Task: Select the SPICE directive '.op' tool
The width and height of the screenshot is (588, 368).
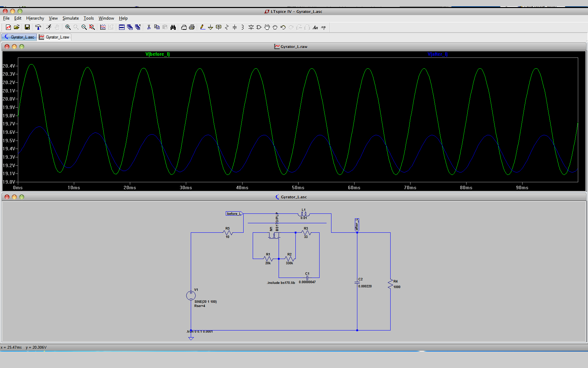Action: [x=323, y=27]
